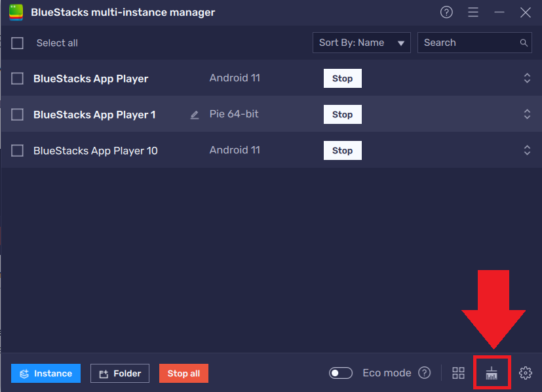Viewport: 542px width, 392px height.
Task: Check BlueStacks App Player 10's checkbox
Action: click(17, 150)
